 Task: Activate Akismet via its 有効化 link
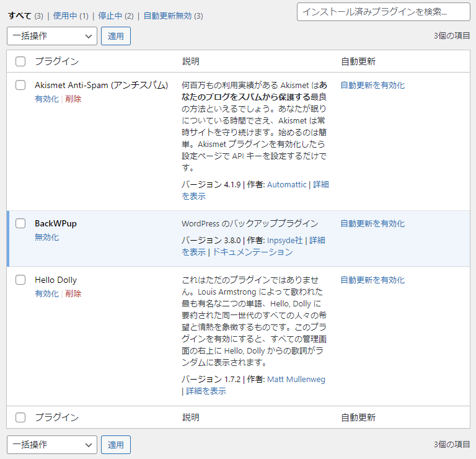[x=46, y=99]
